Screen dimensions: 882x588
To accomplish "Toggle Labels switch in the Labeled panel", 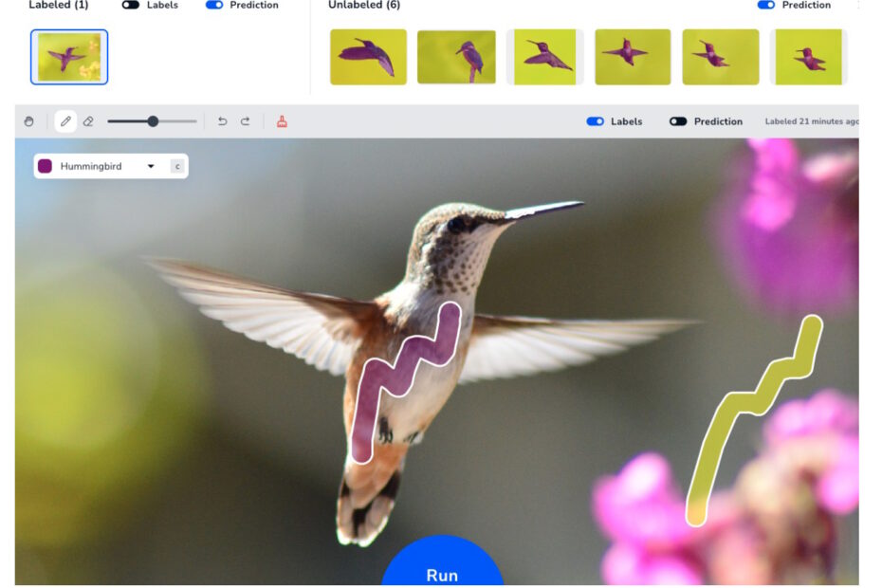I will coord(131,5).
